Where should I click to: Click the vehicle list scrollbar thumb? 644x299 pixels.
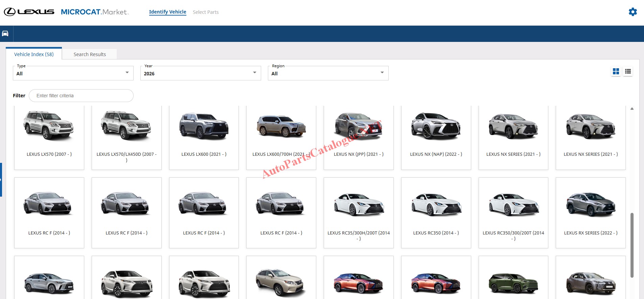pos(631,245)
